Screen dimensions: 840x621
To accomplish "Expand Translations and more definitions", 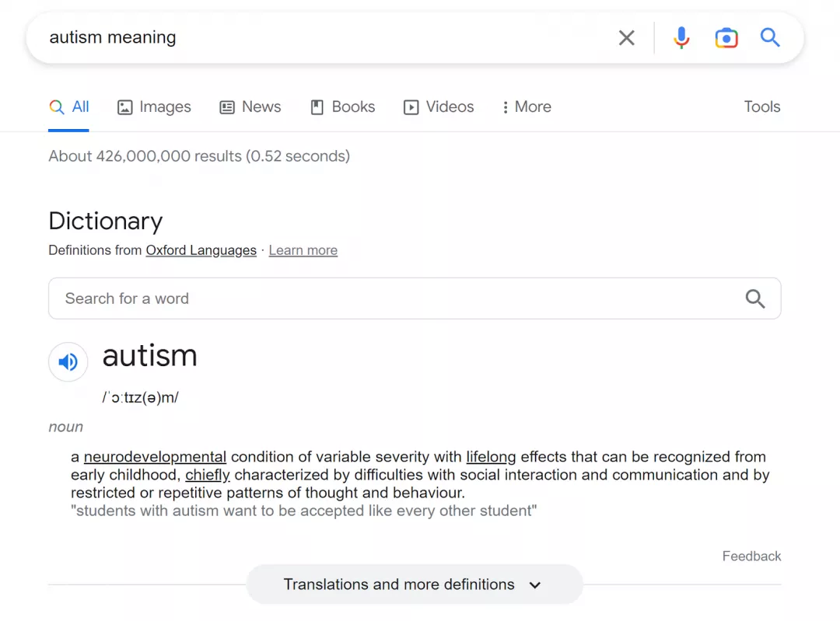I will pos(414,584).
